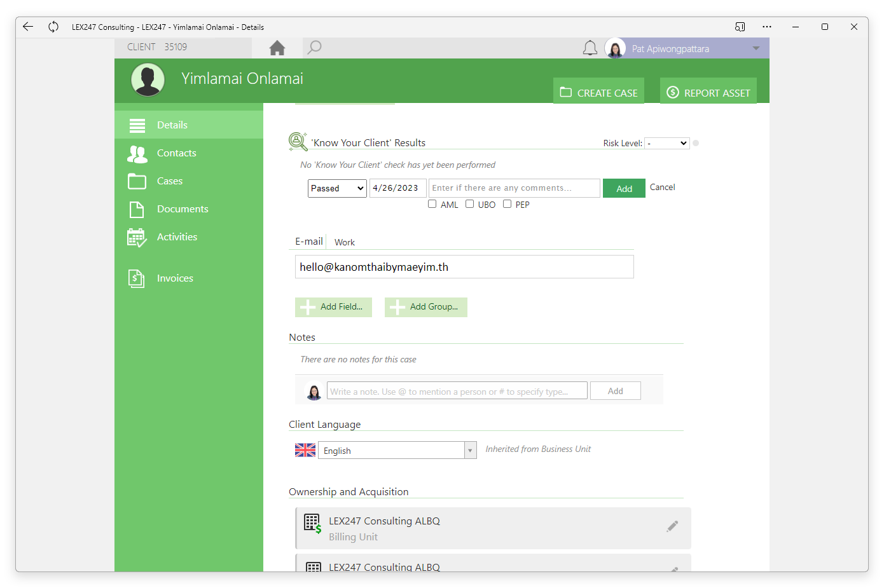
Task: Click the Contacts people icon
Action: (137, 153)
